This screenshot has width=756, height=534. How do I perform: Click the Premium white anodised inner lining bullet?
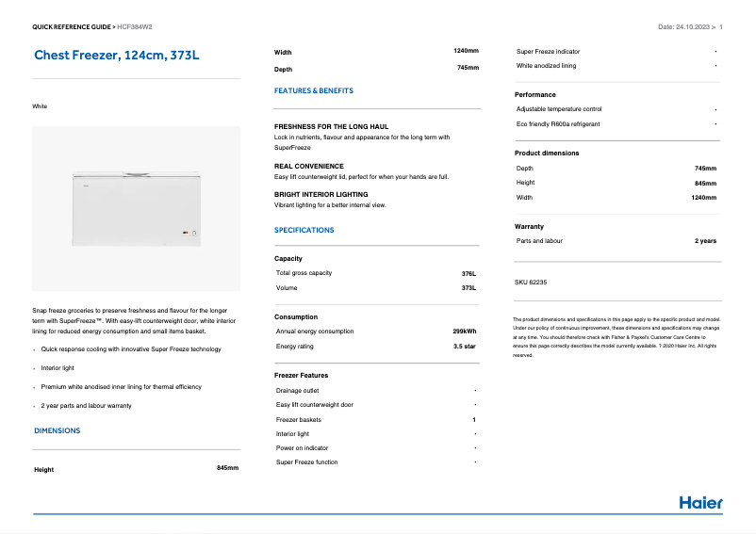pyautogui.click(x=121, y=387)
